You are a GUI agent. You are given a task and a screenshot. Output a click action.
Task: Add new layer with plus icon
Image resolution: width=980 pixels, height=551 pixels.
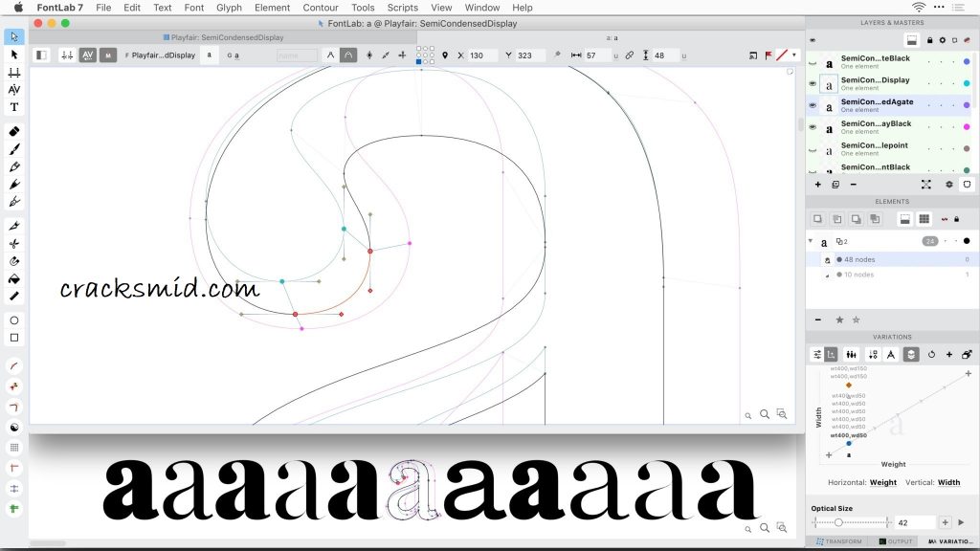pyautogui.click(x=817, y=185)
